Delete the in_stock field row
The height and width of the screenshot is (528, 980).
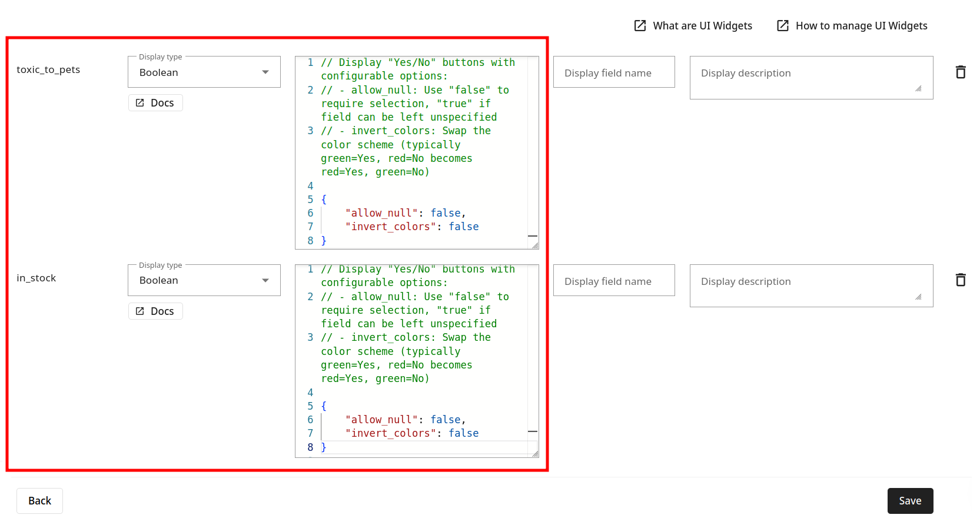pos(960,280)
